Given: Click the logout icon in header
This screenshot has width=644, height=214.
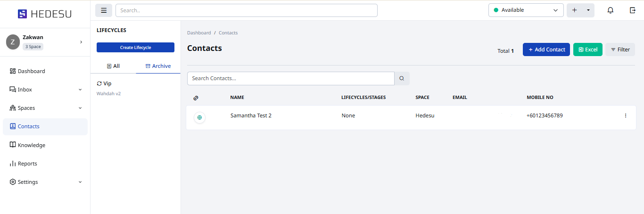Looking at the screenshot, I should 633,10.
